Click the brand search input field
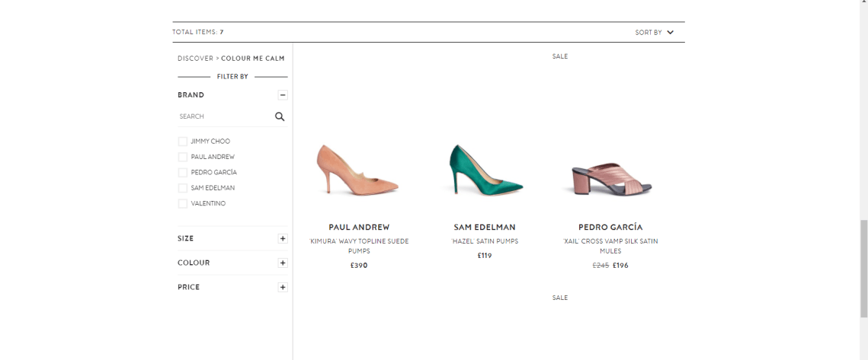 224,116
